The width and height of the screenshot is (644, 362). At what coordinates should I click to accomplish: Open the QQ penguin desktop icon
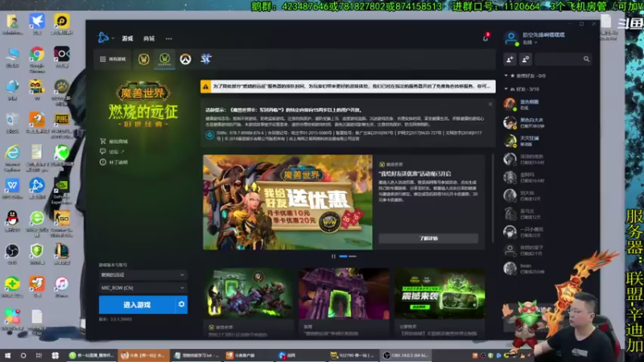tap(12, 222)
